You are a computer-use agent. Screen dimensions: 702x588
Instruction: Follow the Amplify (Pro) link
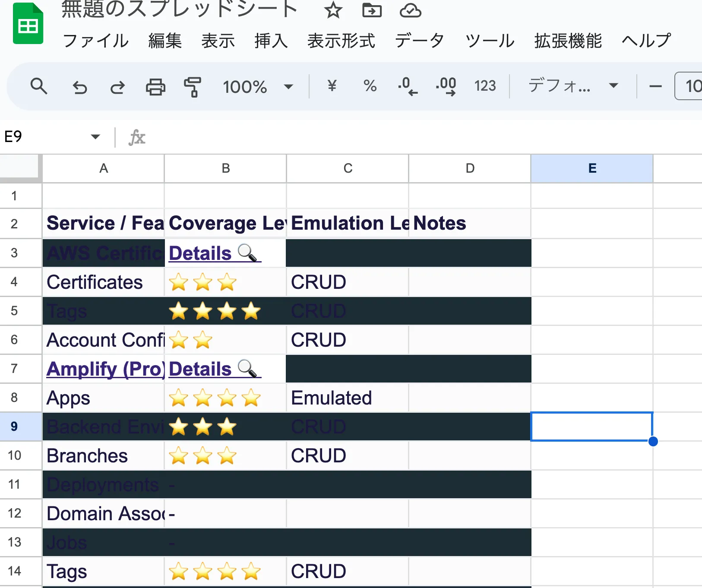(106, 369)
